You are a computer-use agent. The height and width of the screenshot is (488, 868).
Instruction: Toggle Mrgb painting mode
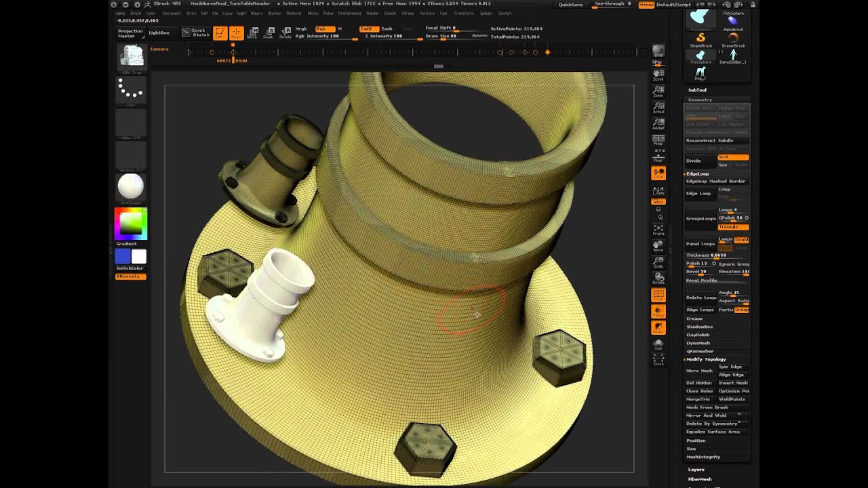[x=301, y=28]
